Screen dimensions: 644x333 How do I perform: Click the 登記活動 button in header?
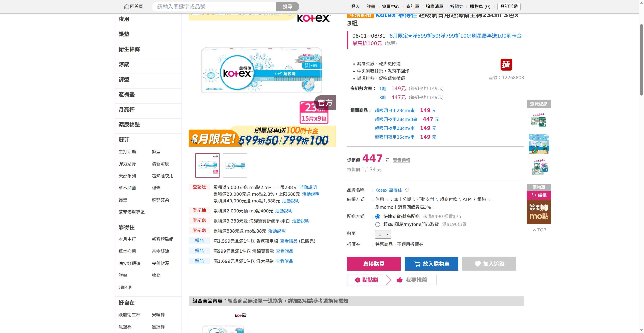pyautogui.click(x=509, y=7)
